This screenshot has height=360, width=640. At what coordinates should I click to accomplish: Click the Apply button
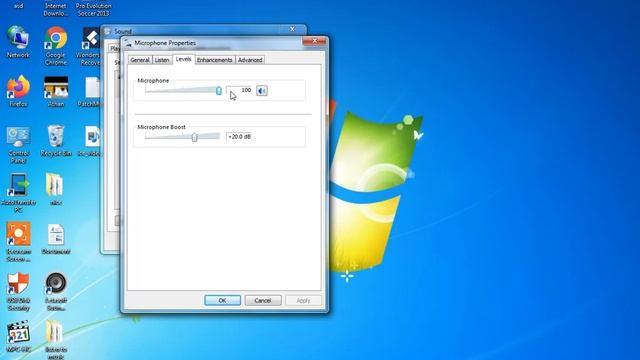(x=303, y=300)
